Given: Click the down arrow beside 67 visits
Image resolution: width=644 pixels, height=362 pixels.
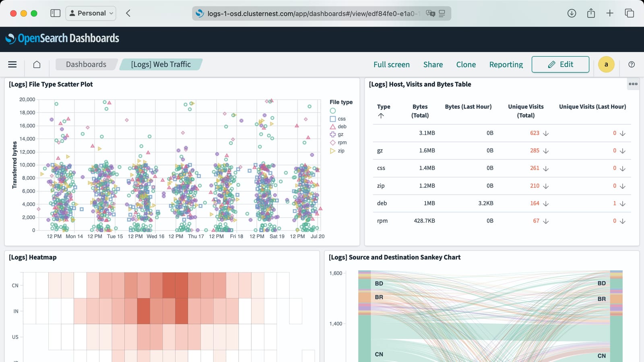Looking at the screenshot, I should tap(546, 221).
